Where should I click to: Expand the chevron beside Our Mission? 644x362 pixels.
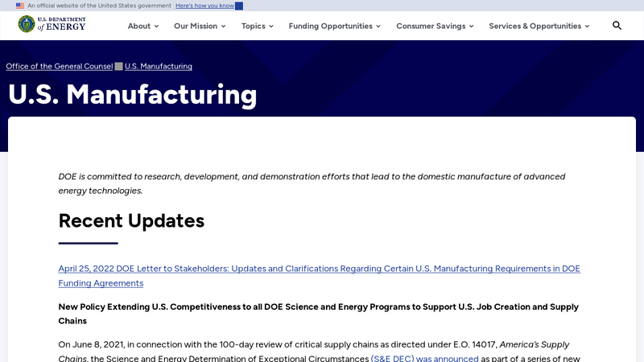(224, 27)
